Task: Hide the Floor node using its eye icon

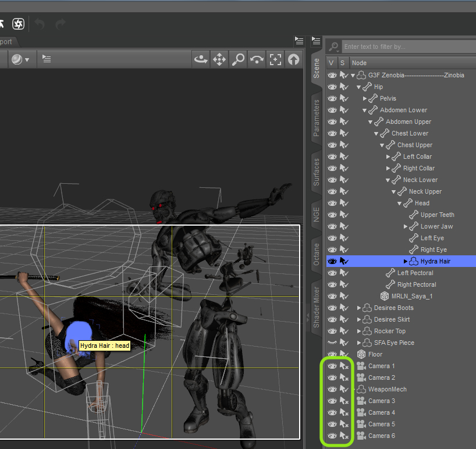Action: (332, 354)
